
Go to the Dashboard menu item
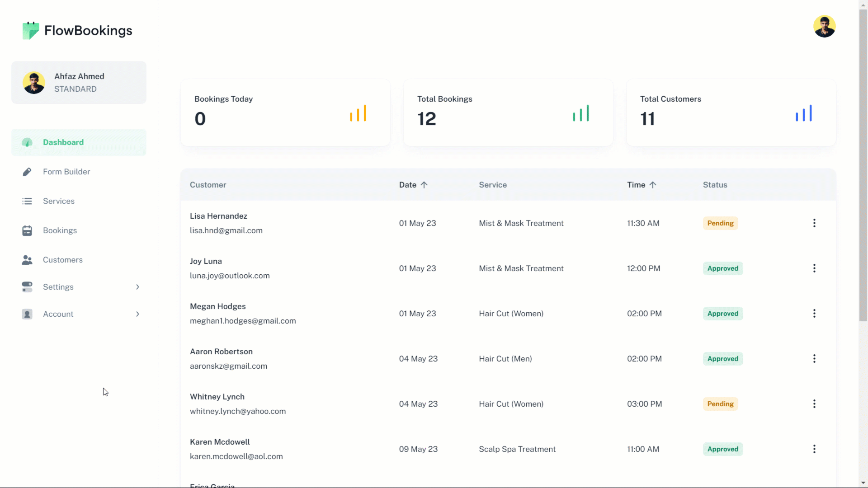63,142
